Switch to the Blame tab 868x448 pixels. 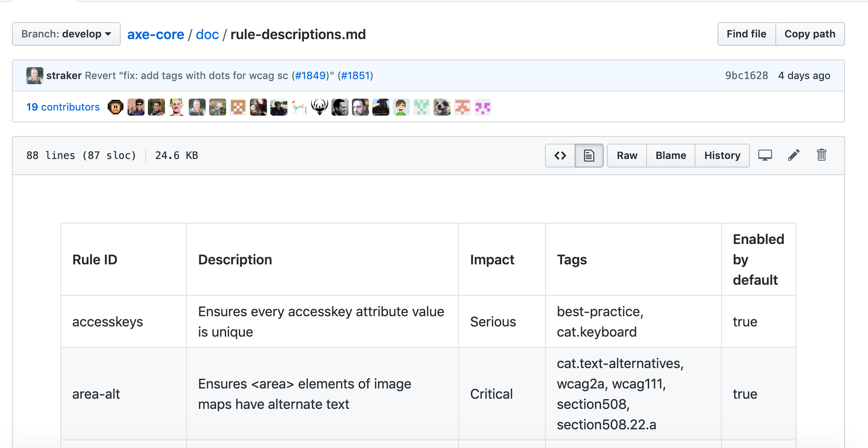pos(670,155)
